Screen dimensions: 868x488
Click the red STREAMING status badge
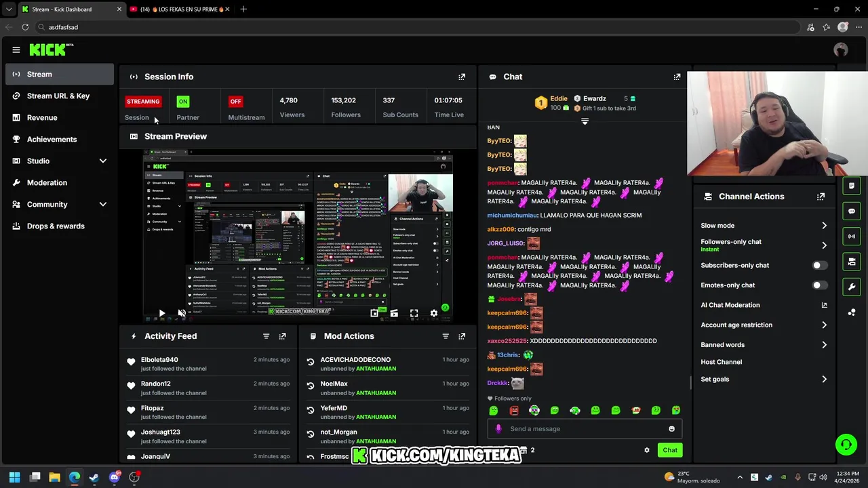(143, 102)
